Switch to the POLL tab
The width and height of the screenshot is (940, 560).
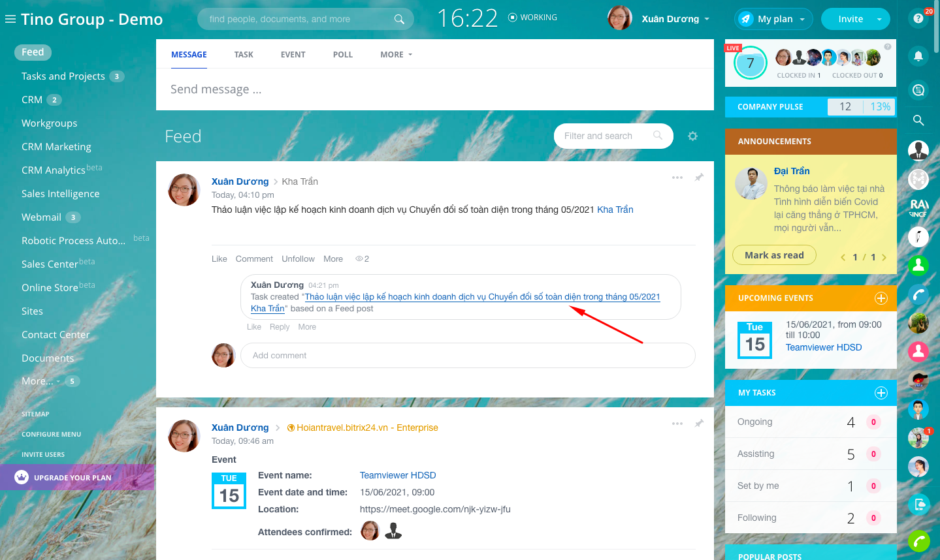pyautogui.click(x=343, y=55)
